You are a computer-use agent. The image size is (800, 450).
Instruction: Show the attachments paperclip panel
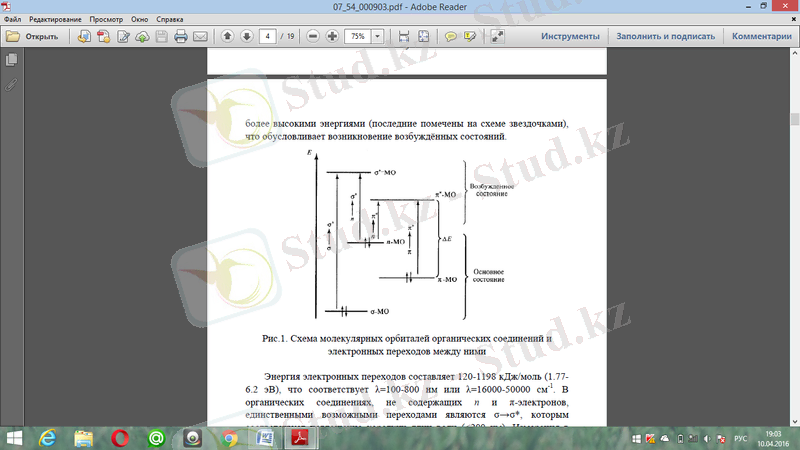pyautogui.click(x=11, y=84)
